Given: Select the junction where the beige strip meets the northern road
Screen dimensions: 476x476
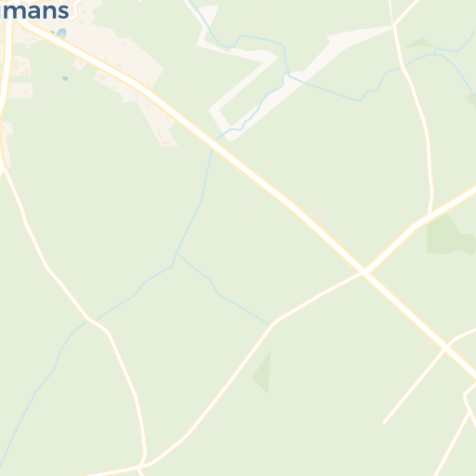Looking at the screenshot, I should click(393, 26).
